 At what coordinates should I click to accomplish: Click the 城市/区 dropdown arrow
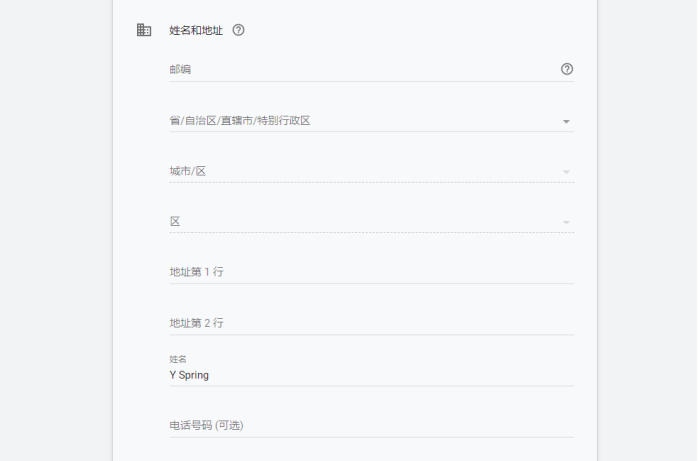tap(566, 172)
